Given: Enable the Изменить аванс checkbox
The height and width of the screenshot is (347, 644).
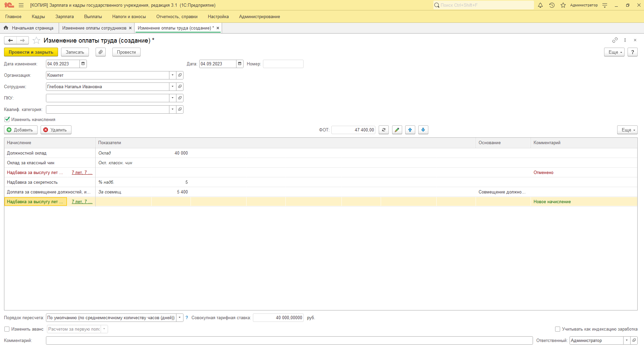Looking at the screenshot, I should pyautogui.click(x=7, y=329).
